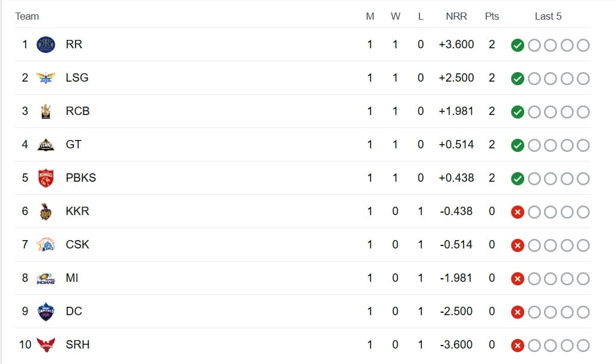616x364 pixels.
Task: Open the CSK team name link
Action: [x=77, y=245]
